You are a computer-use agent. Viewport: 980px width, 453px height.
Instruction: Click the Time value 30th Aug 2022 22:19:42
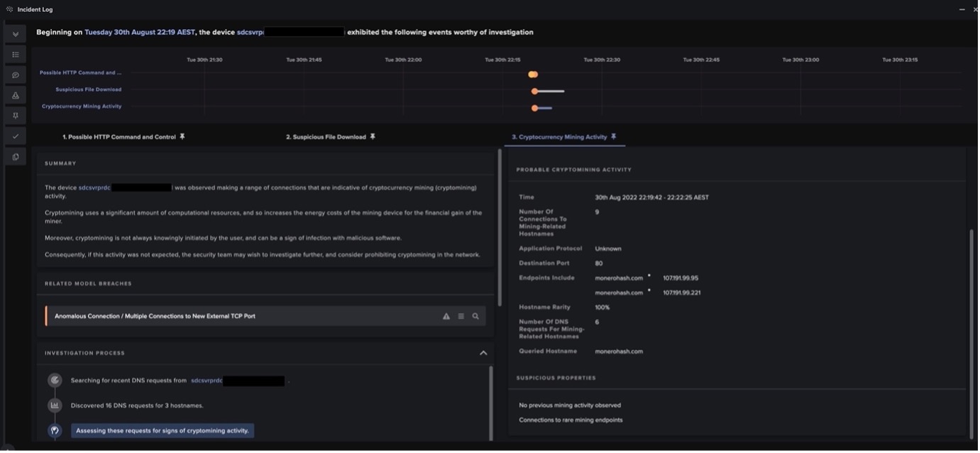point(651,197)
